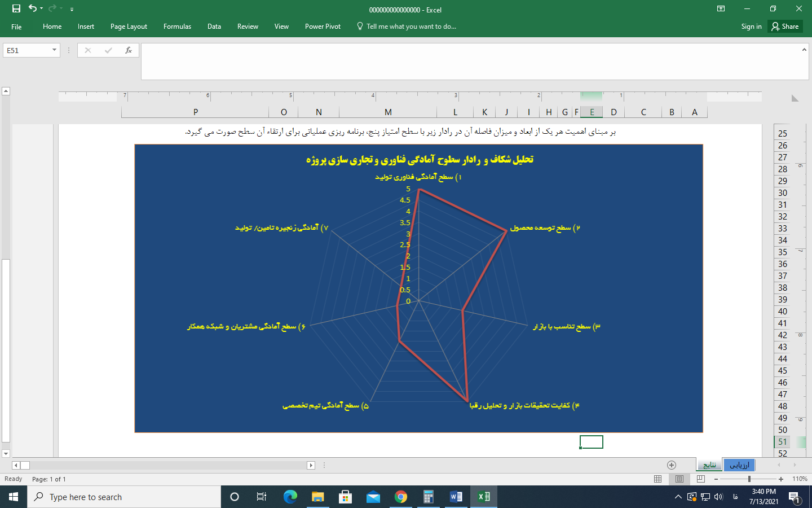
Task: Switch to Normal view icon
Action: coord(657,479)
